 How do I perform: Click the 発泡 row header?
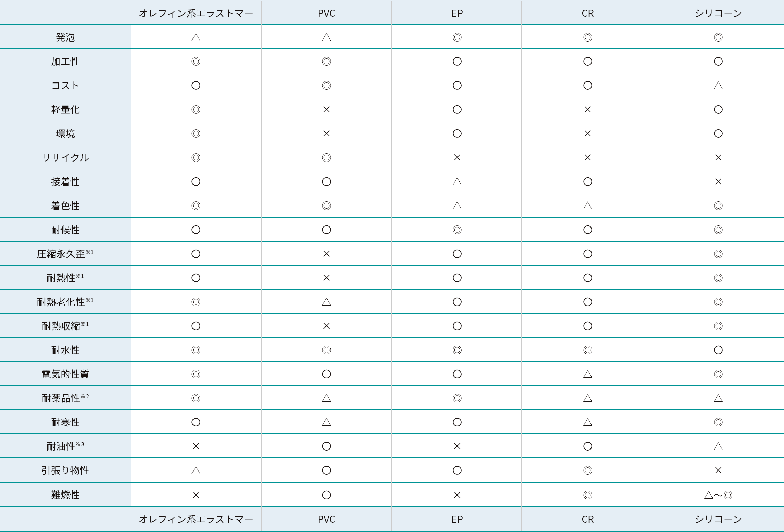click(65, 37)
